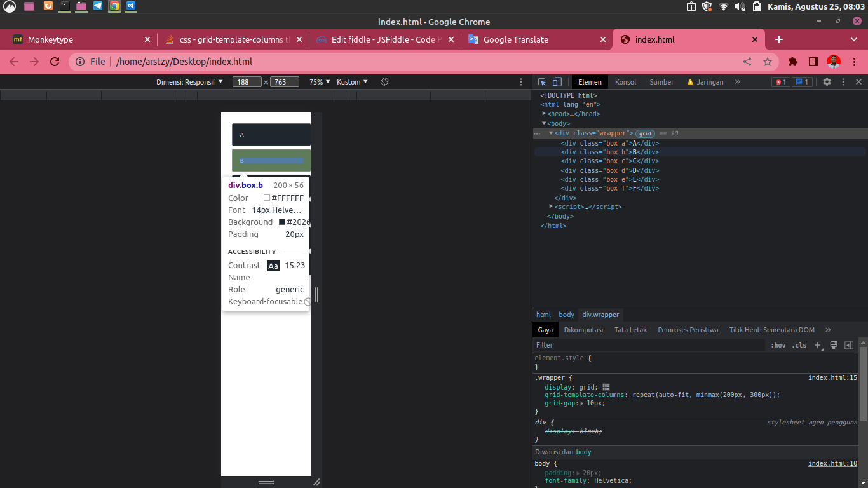This screenshot has height=488, width=868.
Task: Toggle the grid badge on wrapper
Action: 645,133
